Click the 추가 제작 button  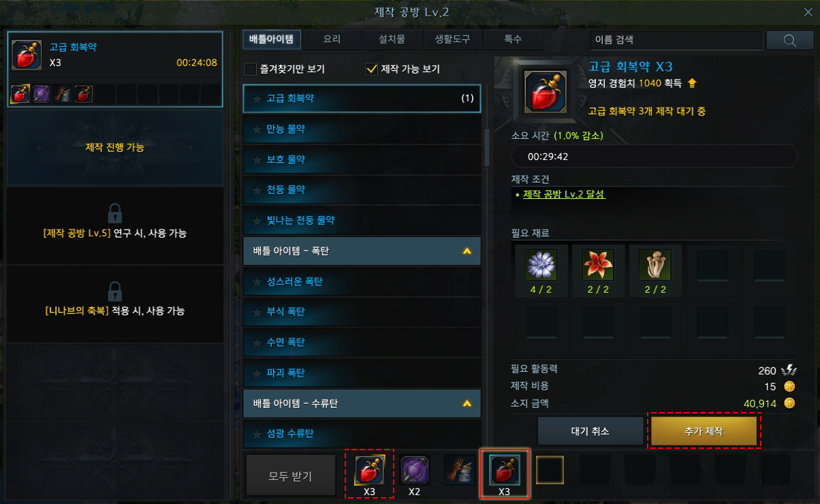click(x=704, y=431)
